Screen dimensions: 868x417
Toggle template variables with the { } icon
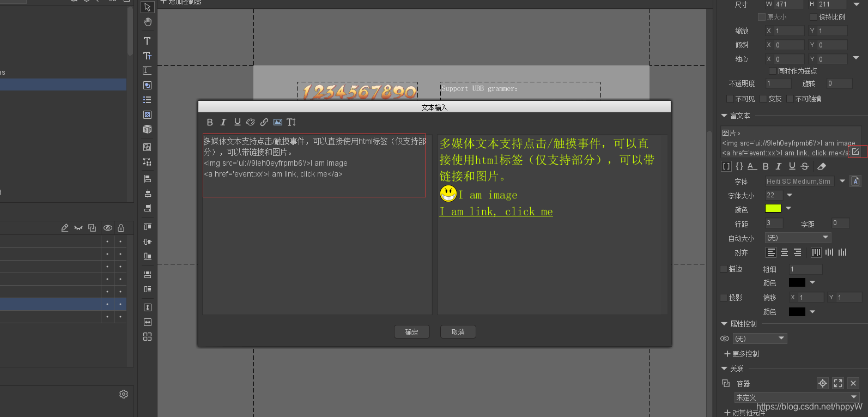pos(739,166)
